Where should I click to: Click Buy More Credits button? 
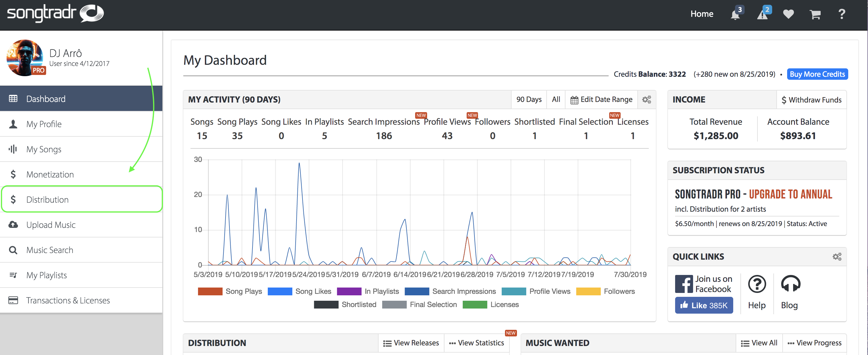click(817, 74)
